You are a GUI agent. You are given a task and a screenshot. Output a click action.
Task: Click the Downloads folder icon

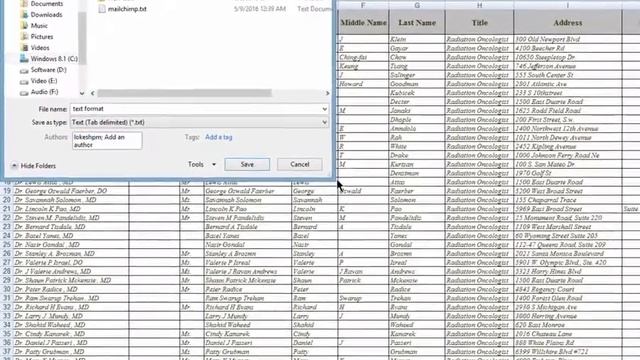25,15
